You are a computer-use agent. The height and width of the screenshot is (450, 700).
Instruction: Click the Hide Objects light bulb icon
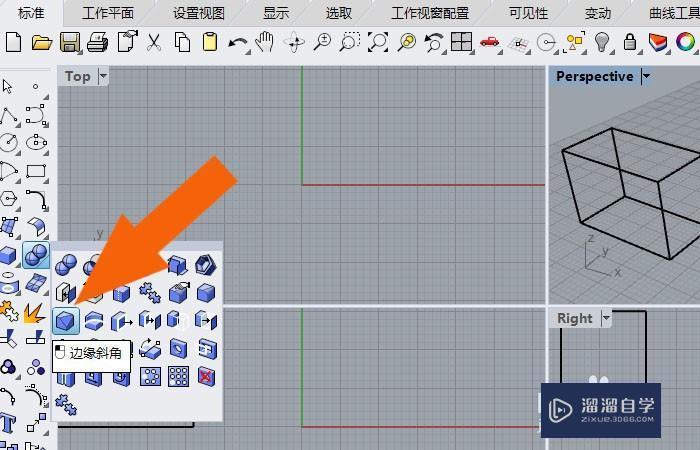(x=602, y=42)
